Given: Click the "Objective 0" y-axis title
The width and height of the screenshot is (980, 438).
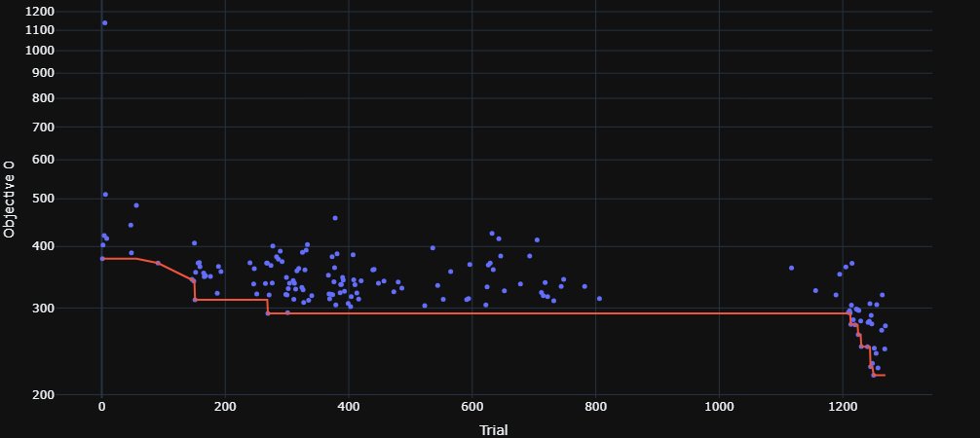Looking at the screenshot, I should [x=9, y=199].
